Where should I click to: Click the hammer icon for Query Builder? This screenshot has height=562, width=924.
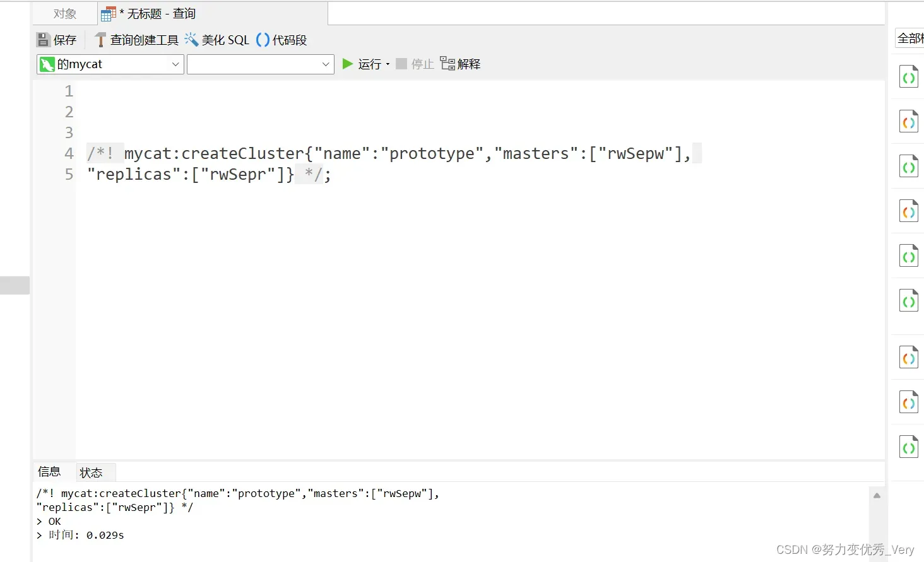[x=100, y=40]
